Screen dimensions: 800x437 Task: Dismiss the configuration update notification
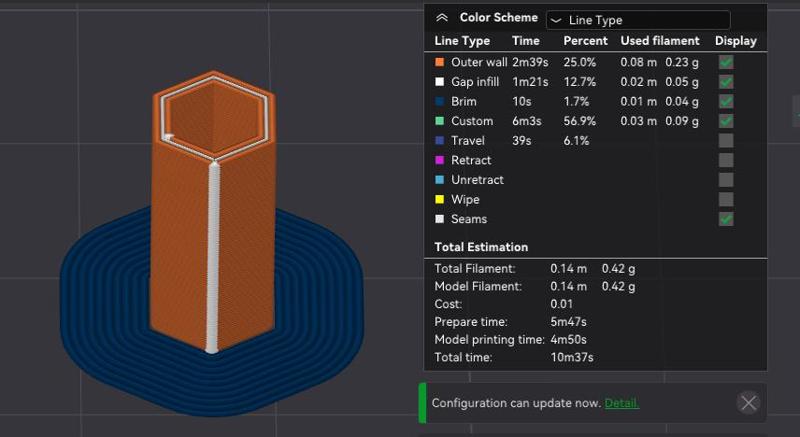pyautogui.click(x=748, y=403)
